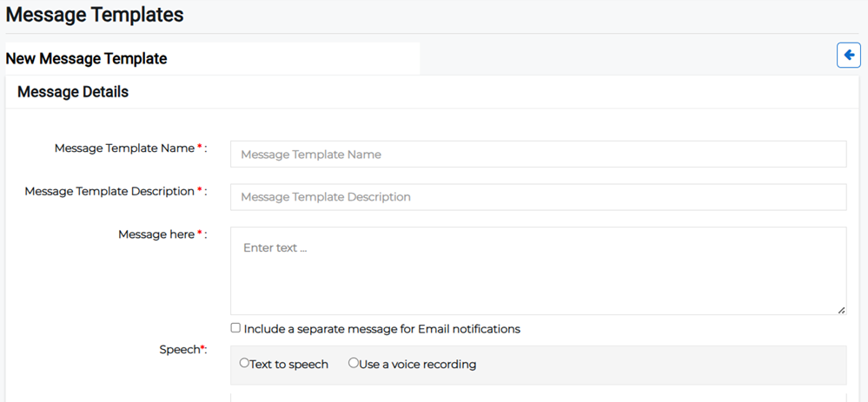Choose Use a voice recording option

pyautogui.click(x=353, y=363)
